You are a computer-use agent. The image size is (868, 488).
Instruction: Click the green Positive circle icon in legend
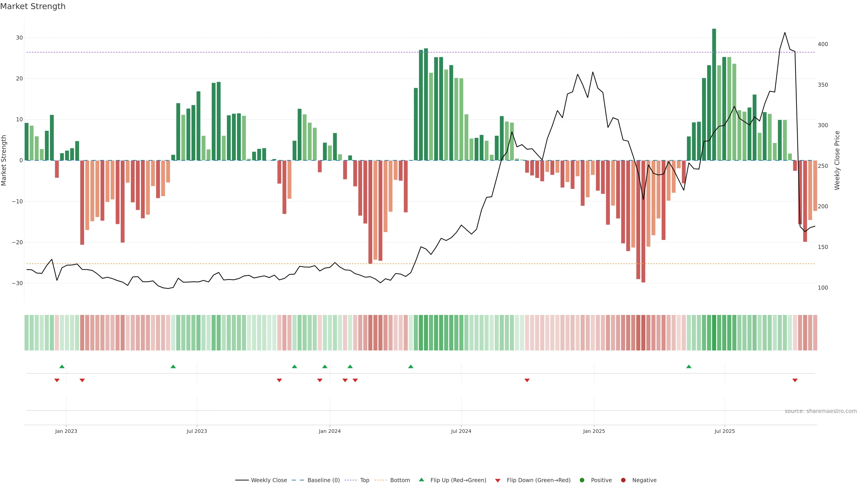(x=582, y=480)
